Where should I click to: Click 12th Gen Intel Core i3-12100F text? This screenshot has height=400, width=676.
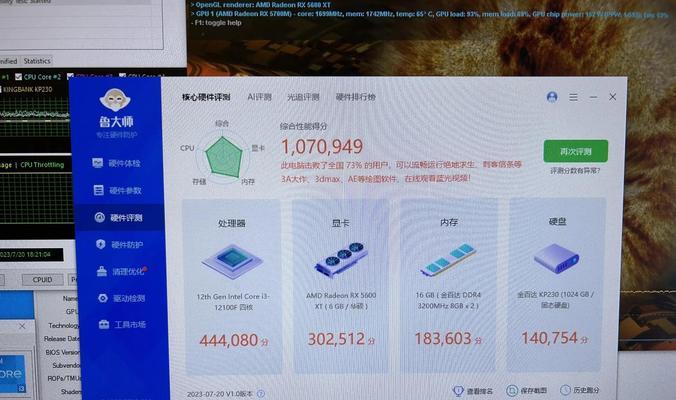click(x=233, y=302)
